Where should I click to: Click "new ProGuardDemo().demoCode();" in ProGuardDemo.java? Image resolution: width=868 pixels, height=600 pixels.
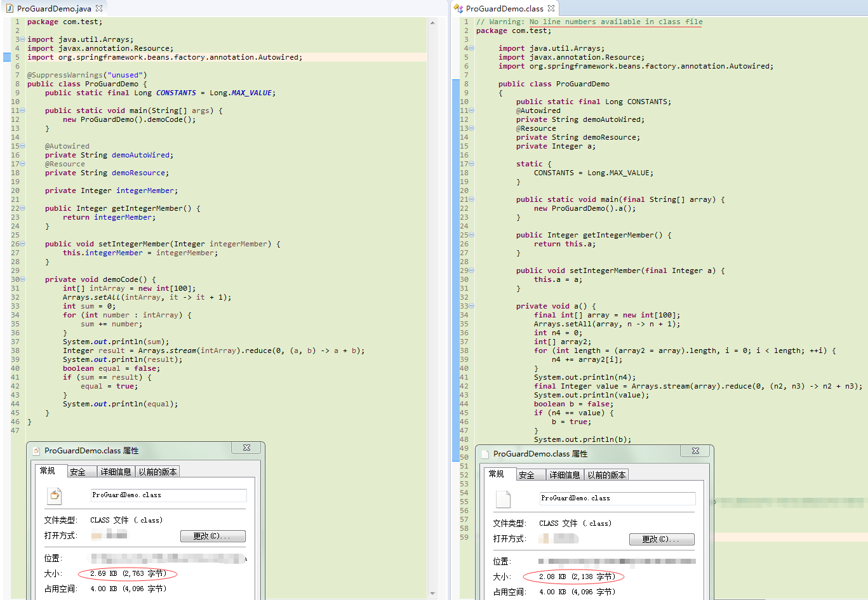coord(129,119)
